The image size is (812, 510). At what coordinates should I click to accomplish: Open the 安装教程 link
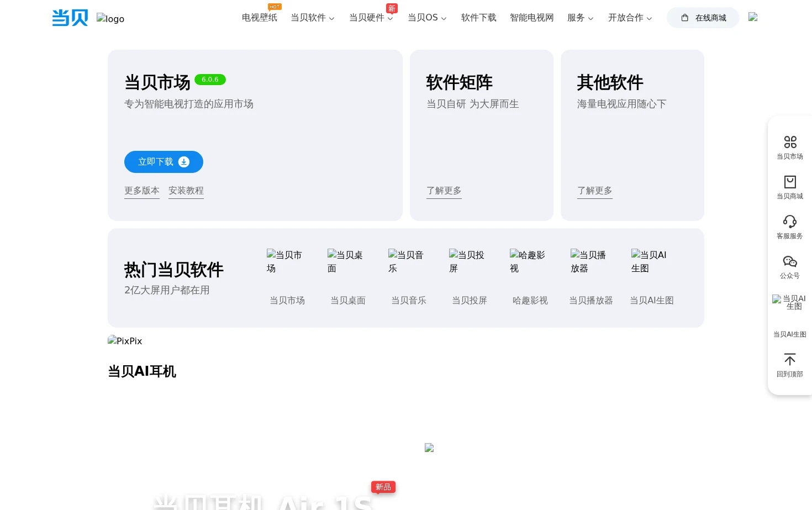tap(186, 191)
